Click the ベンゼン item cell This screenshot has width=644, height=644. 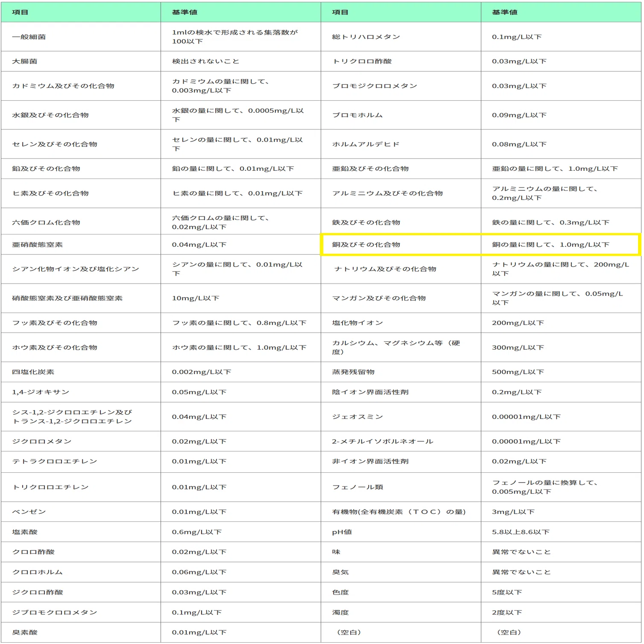[x=81, y=512]
